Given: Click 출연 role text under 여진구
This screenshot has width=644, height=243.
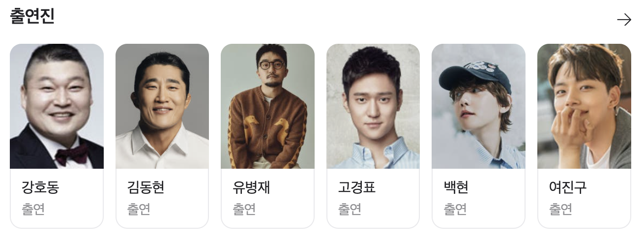Looking at the screenshot, I should click(x=561, y=209).
